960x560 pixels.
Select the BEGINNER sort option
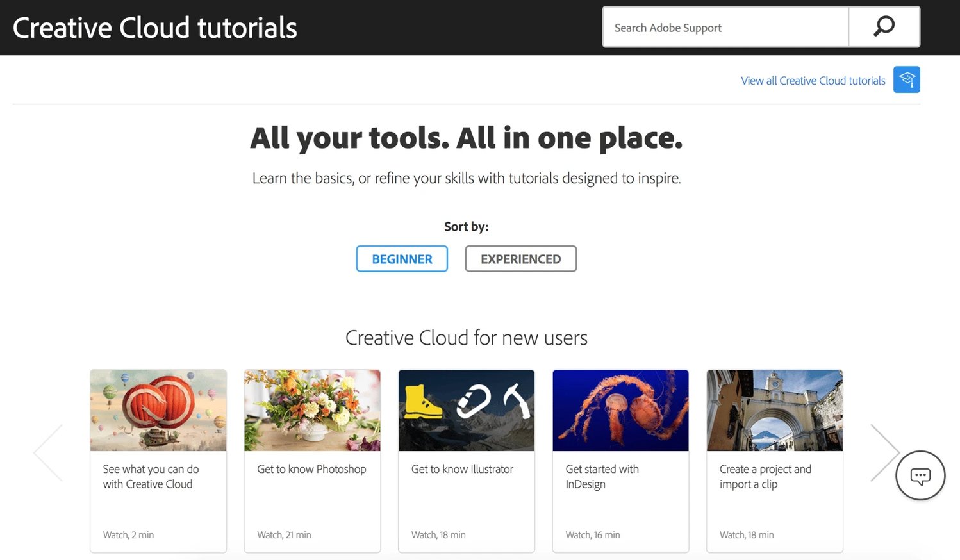coord(402,259)
